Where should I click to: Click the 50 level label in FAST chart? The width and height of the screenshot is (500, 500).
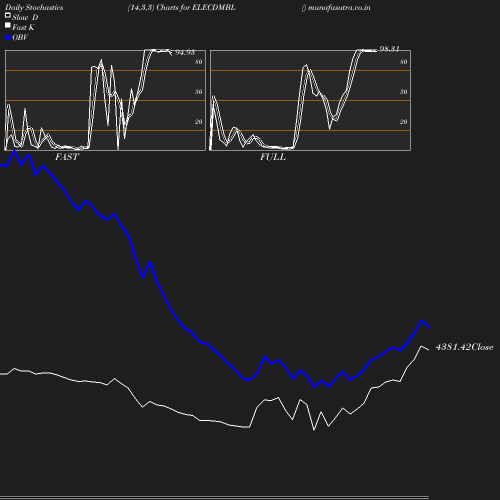(x=199, y=92)
